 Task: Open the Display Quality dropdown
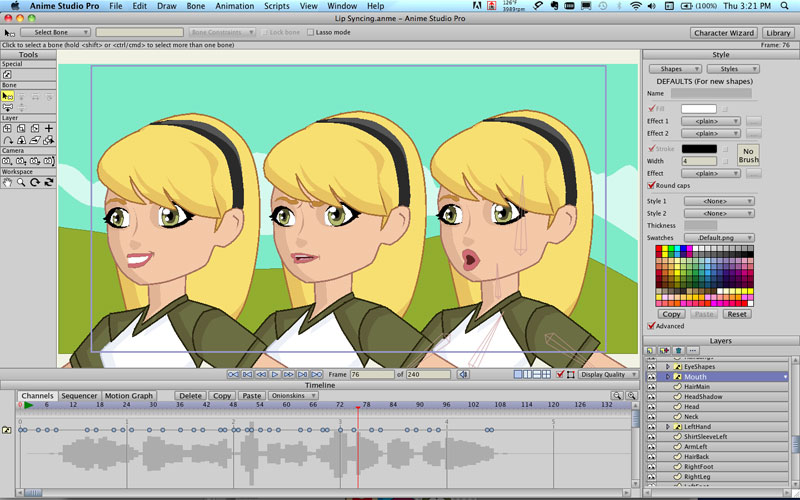(609, 374)
